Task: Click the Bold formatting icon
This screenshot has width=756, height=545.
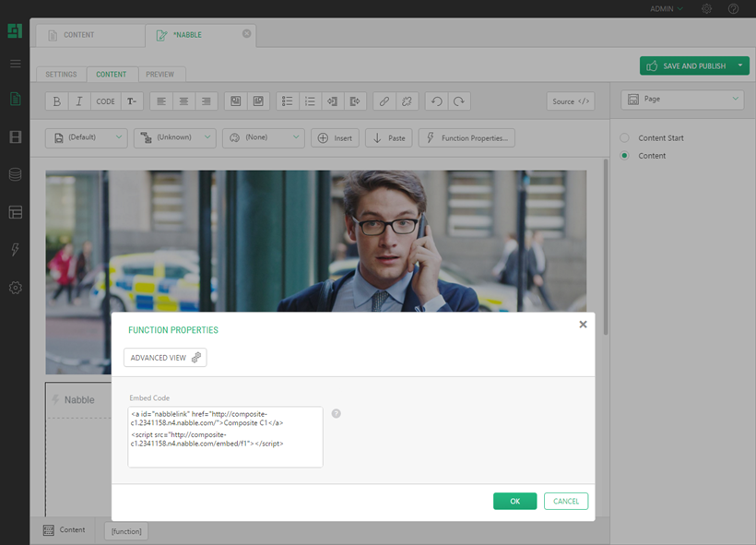Action: point(57,101)
